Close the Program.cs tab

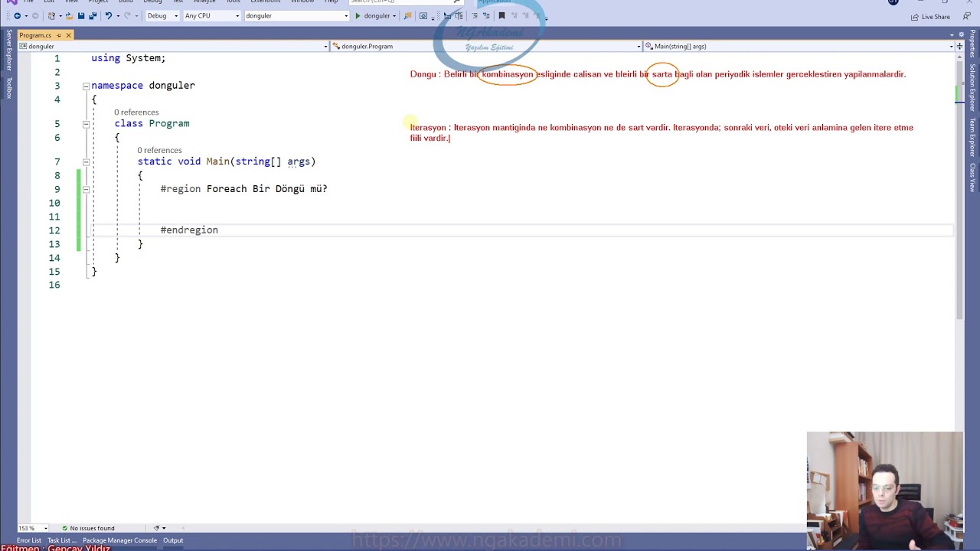pyautogui.click(x=68, y=35)
